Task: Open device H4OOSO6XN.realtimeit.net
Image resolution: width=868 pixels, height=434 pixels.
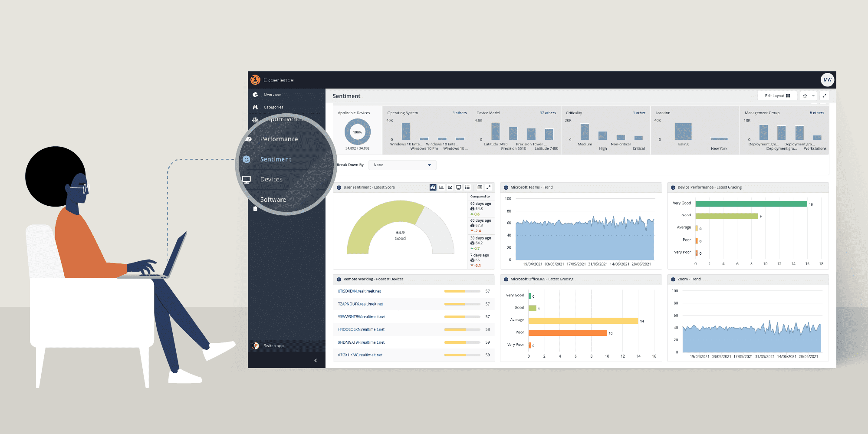Action: 361,329
